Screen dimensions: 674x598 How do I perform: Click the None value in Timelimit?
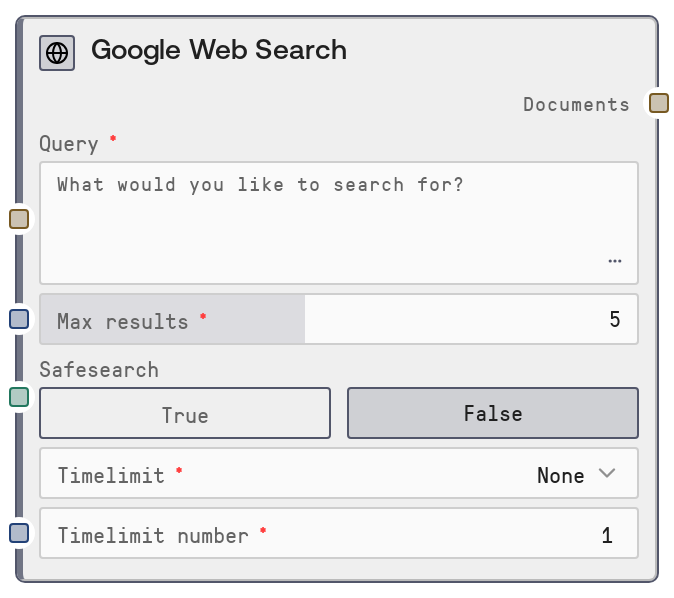[x=560, y=476]
